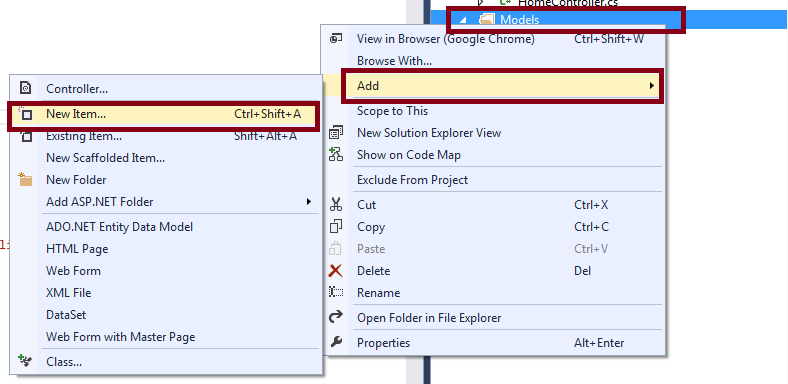Choose Class... entry
Viewport: 788px width, 384px height.
pos(64,362)
